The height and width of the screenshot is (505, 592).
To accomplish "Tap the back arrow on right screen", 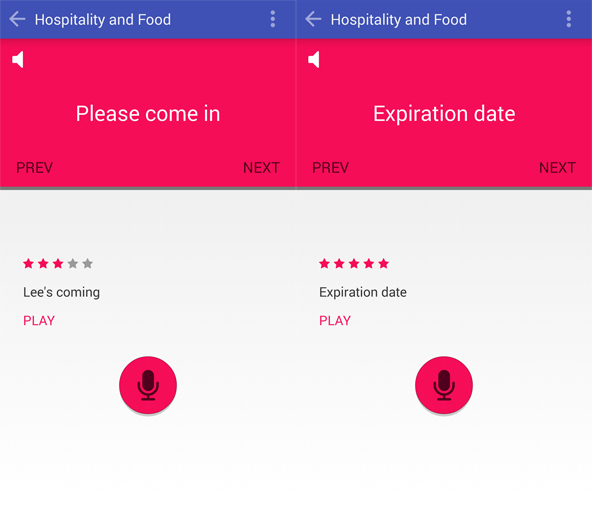I will coord(313,19).
